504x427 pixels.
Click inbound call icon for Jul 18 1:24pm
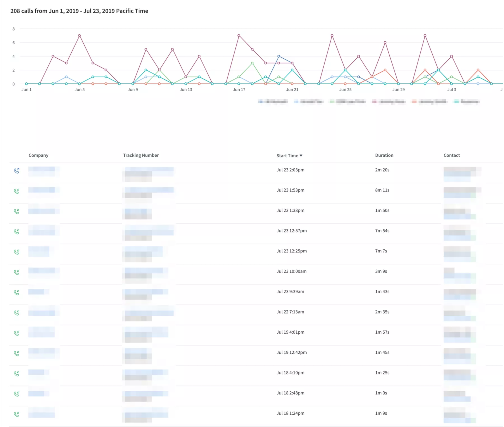[16, 414]
